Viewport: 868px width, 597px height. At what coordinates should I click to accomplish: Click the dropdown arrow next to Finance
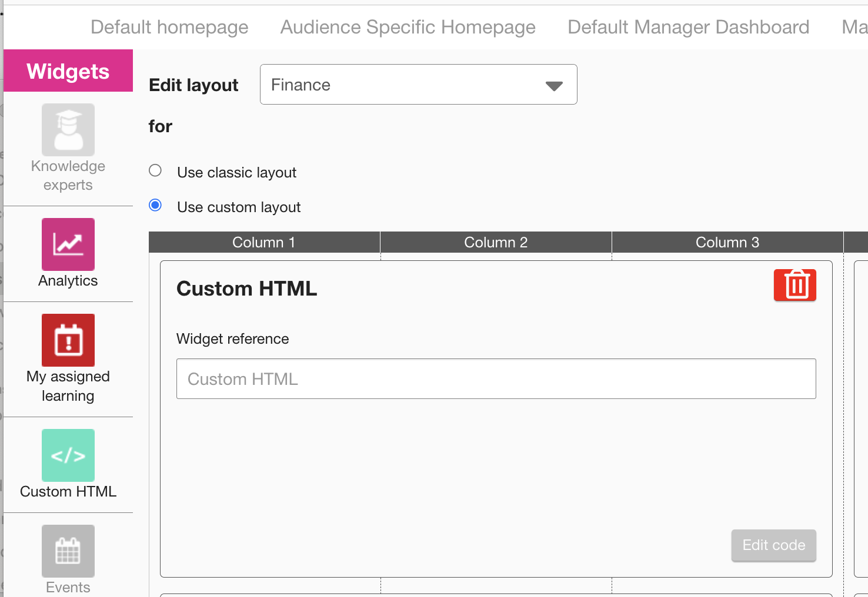pyautogui.click(x=553, y=86)
